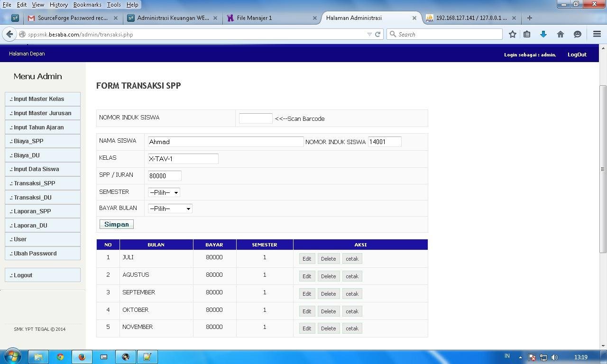Image resolution: width=607 pixels, height=364 pixels.
Task: Go to Firefox home page icon
Action: coord(561,34)
